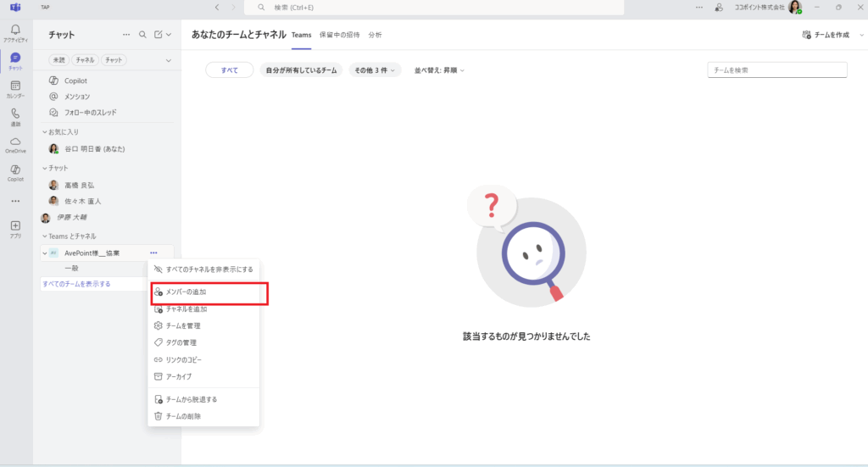Open the Calls phone icon

tap(15, 115)
